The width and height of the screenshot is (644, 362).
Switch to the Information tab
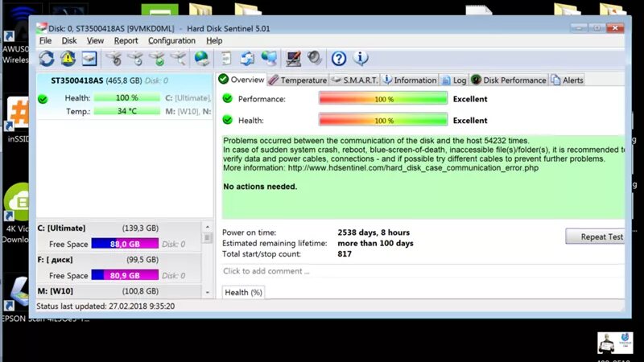(410, 80)
